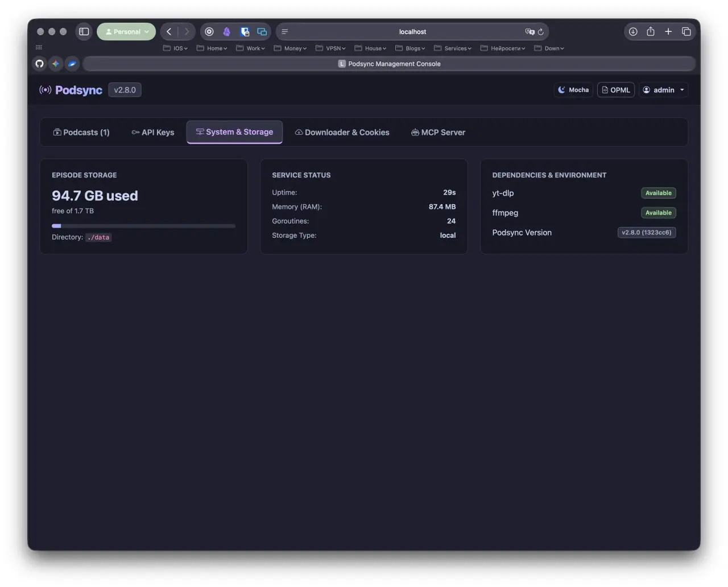The width and height of the screenshot is (728, 587).
Task: Open a new tab with the plus icon
Action: [668, 32]
